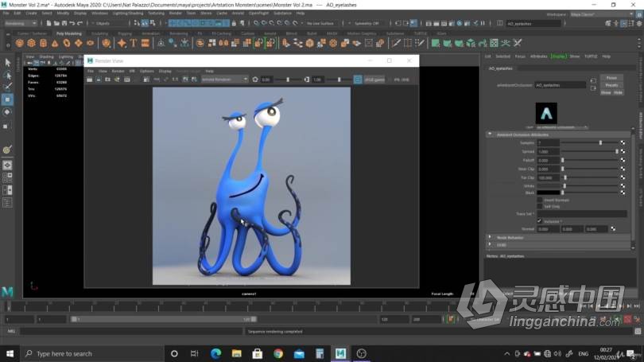Open Options menu in Render View window
This screenshot has height=362, width=644.
coord(146,71)
